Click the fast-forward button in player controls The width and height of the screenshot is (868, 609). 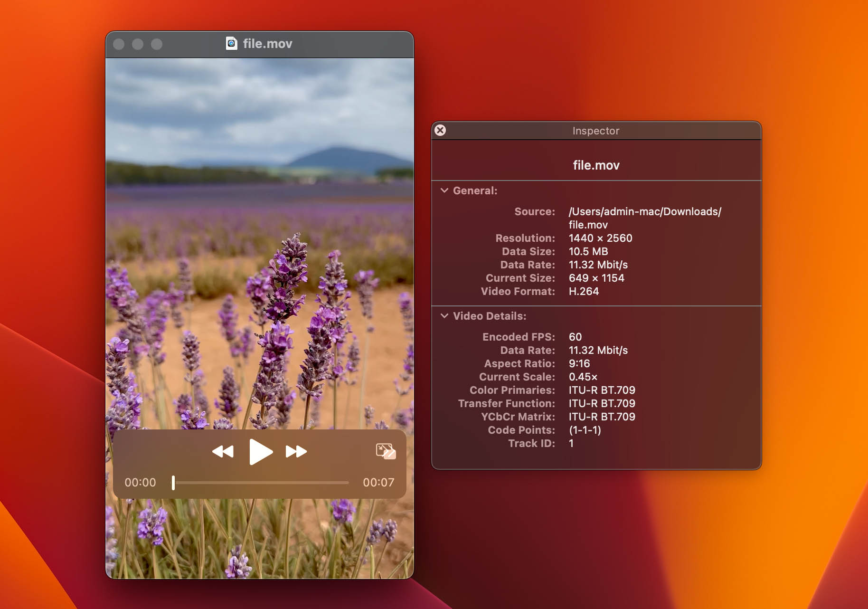296,451
